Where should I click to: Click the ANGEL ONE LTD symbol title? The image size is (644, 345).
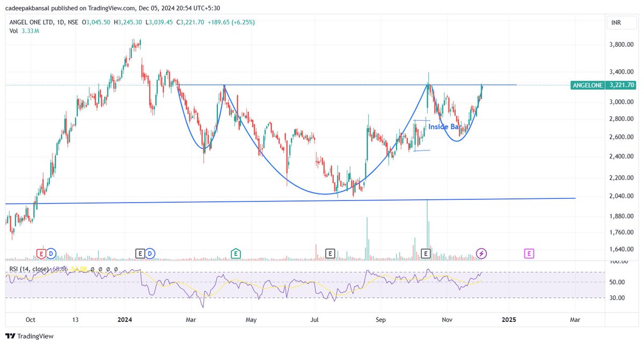(31, 23)
